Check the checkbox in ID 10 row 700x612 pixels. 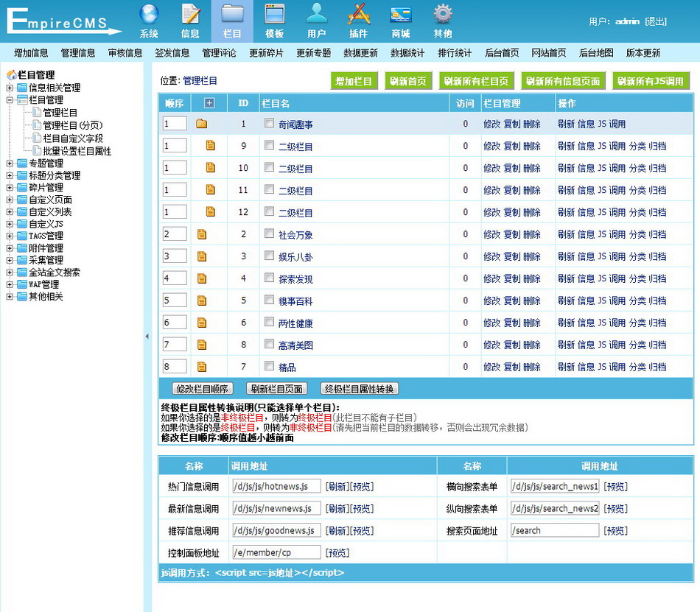(x=269, y=167)
